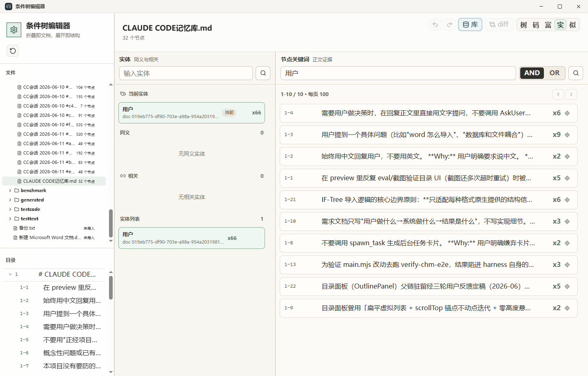Viewport: 588px width, 376px height.
Task: Go to the previous results page
Action: pyautogui.click(x=558, y=94)
